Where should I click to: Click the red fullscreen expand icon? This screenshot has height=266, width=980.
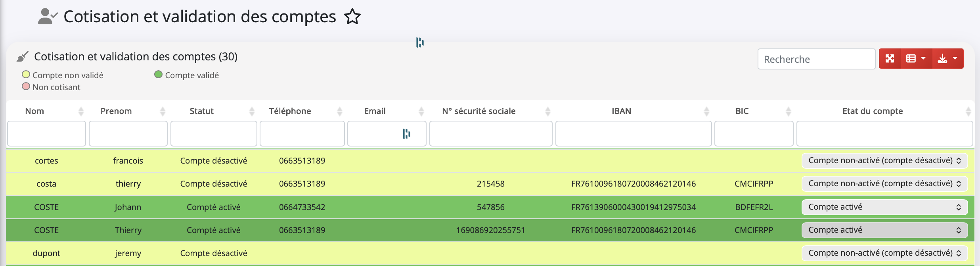(x=890, y=59)
